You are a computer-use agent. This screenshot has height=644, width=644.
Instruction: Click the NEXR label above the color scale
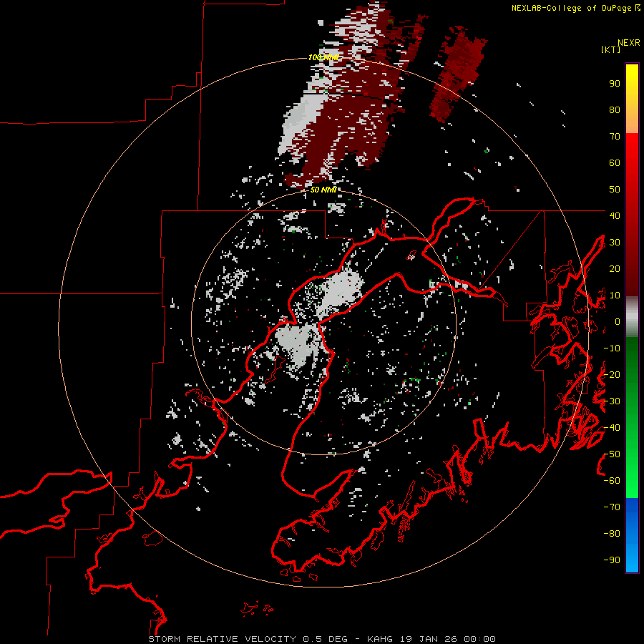pyautogui.click(x=629, y=43)
